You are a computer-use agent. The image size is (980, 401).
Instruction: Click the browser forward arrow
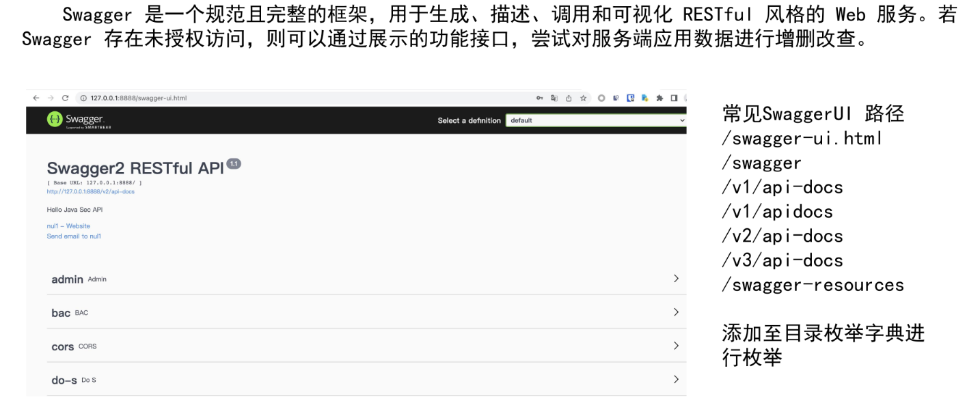click(x=49, y=98)
